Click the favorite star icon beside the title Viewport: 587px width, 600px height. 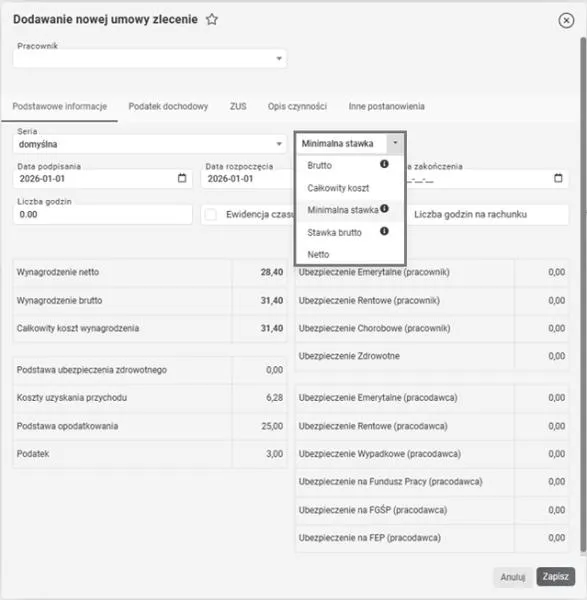pyautogui.click(x=212, y=19)
